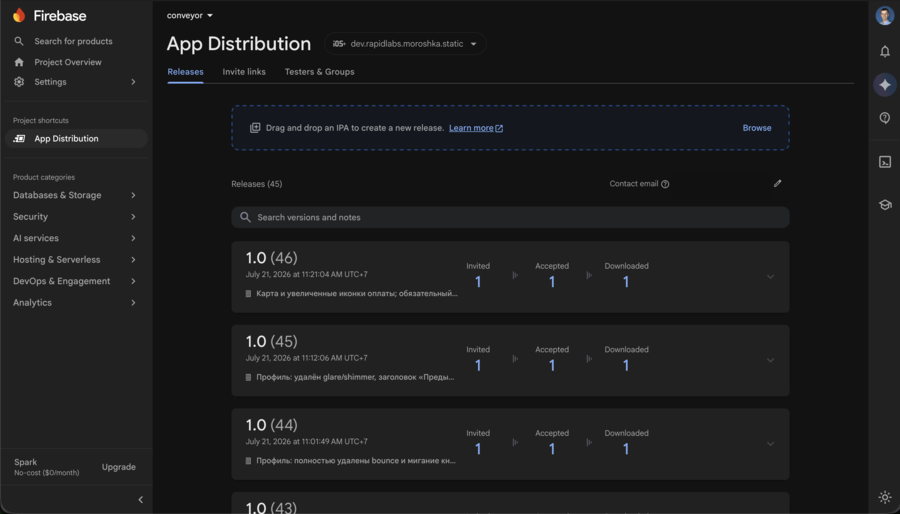Open Project Overview in sidebar
The image size is (900, 514).
point(68,62)
